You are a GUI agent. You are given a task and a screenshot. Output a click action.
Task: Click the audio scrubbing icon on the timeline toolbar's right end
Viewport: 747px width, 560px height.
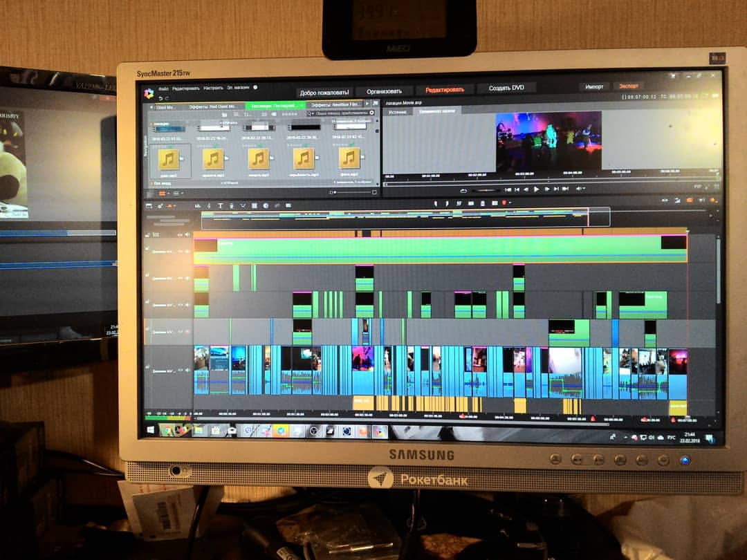pos(701,200)
